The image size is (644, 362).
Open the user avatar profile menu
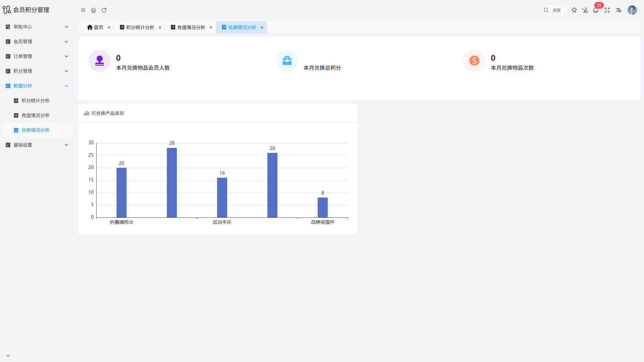pyautogui.click(x=632, y=10)
